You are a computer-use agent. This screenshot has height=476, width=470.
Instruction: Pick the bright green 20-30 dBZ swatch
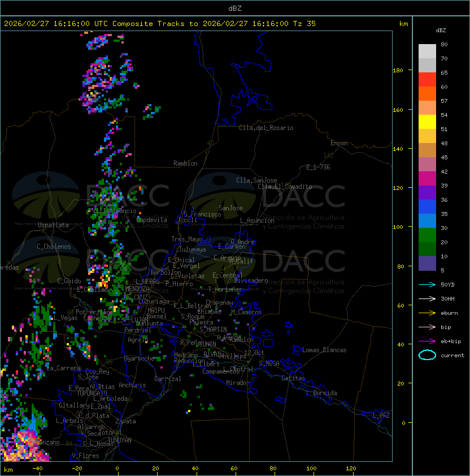click(427, 235)
